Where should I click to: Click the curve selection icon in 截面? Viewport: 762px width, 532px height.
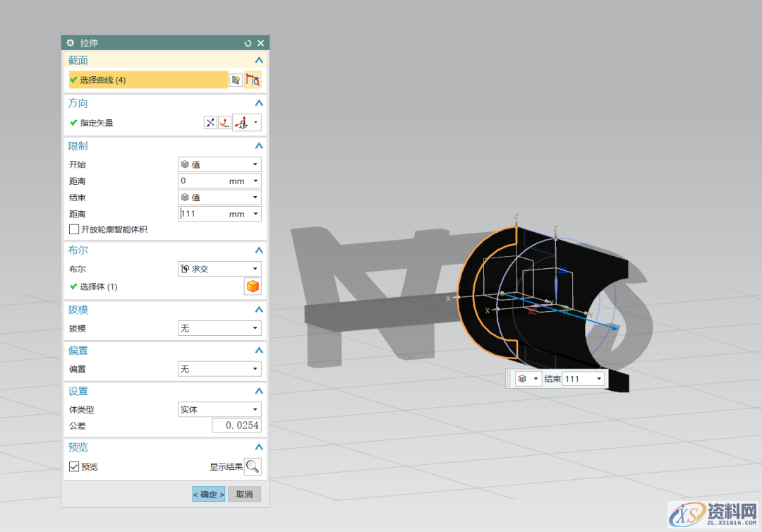pos(253,80)
